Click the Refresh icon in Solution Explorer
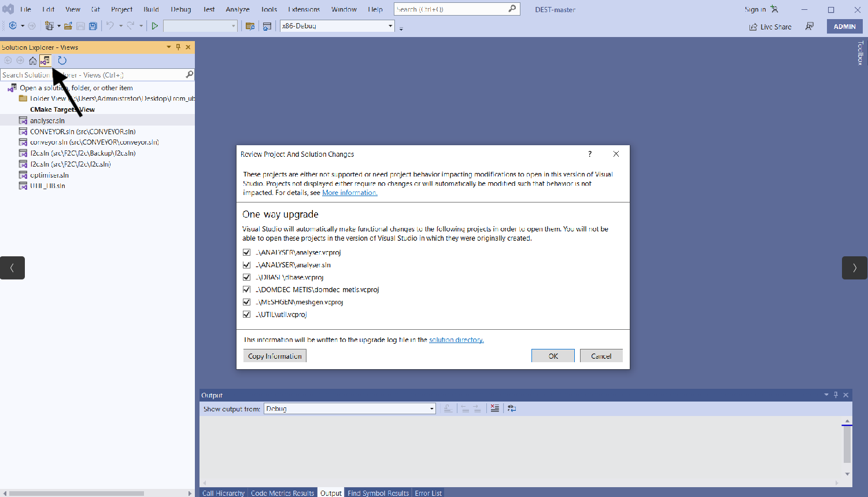868x497 pixels. (62, 60)
